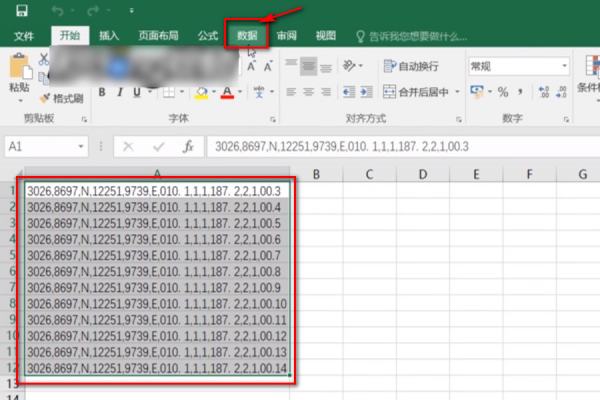
Task: Apply red font color
Action: [x=227, y=92]
